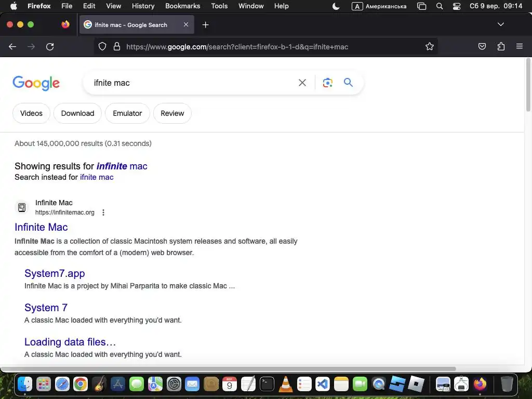Open Roblox from the Dock
The image size is (532, 399).
coord(416,384)
